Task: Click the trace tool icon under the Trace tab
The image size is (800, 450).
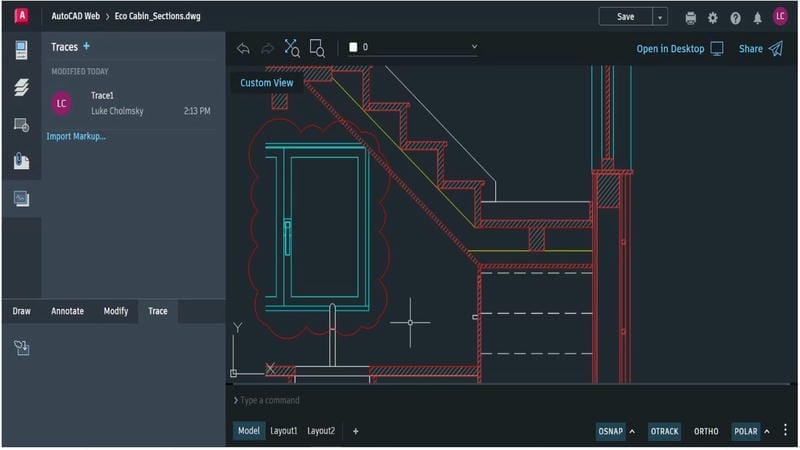Action: click(x=21, y=347)
